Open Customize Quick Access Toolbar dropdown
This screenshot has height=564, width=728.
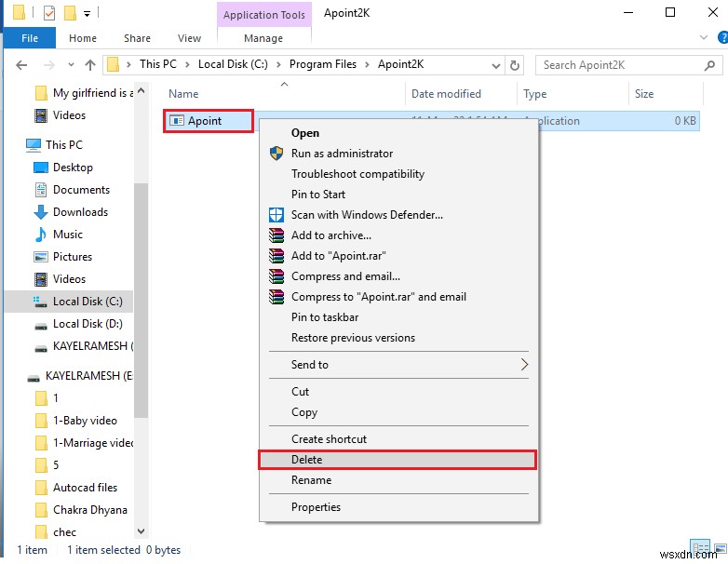pyautogui.click(x=87, y=14)
